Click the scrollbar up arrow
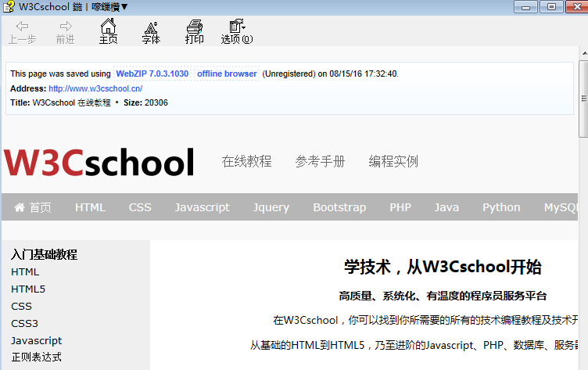This screenshot has height=370, width=588. [x=584, y=54]
